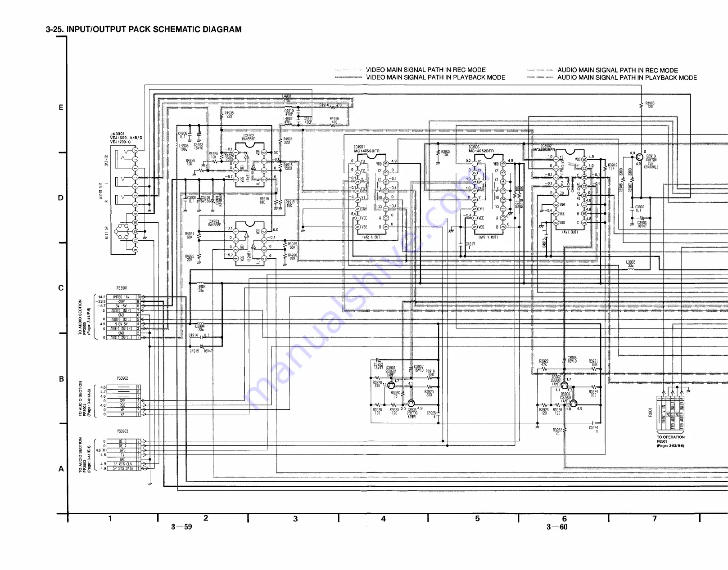Select legend 'AUDIO MAIN SIGNAL PATH IN PLAYBACK MODE'
Image resolution: width=728 pixels, height=570 pixels.
[x=627, y=77]
